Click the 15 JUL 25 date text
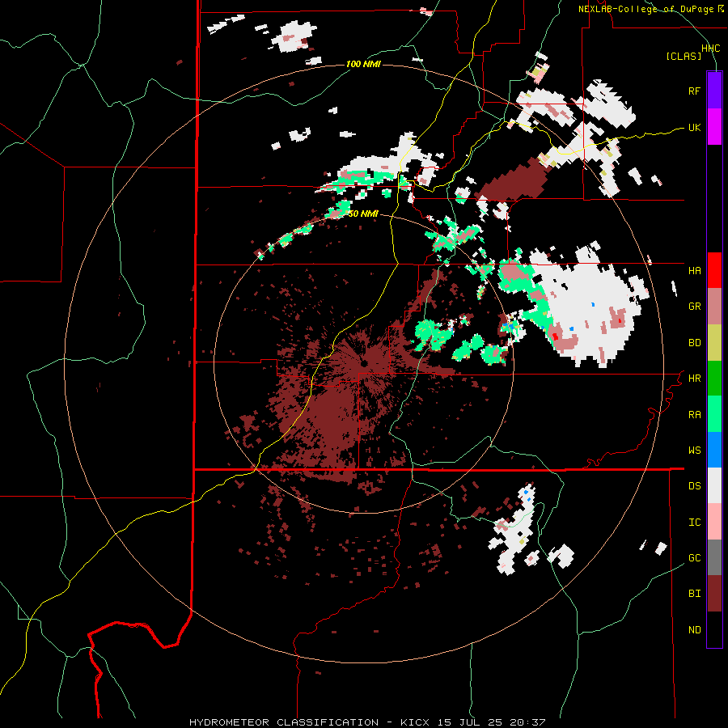728x728 pixels. pyautogui.click(x=472, y=722)
